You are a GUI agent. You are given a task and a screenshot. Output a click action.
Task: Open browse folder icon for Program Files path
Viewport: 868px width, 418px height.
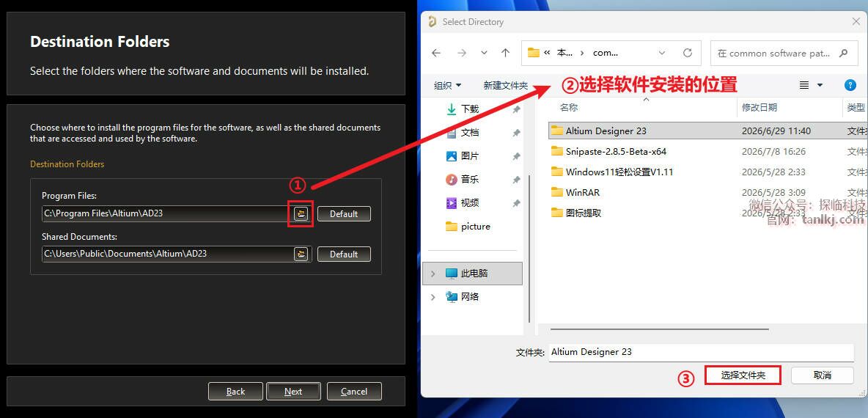[301, 213]
